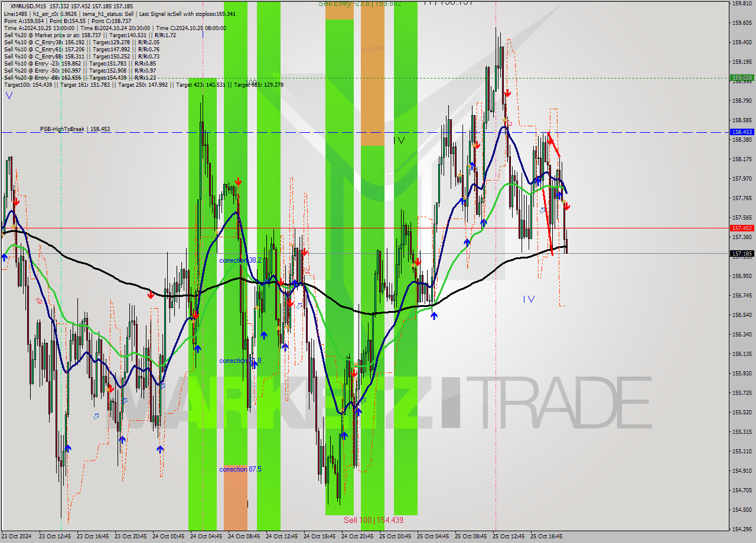Click the 159.810 price axis value
This screenshot has width=756, height=543.
(742, 3)
